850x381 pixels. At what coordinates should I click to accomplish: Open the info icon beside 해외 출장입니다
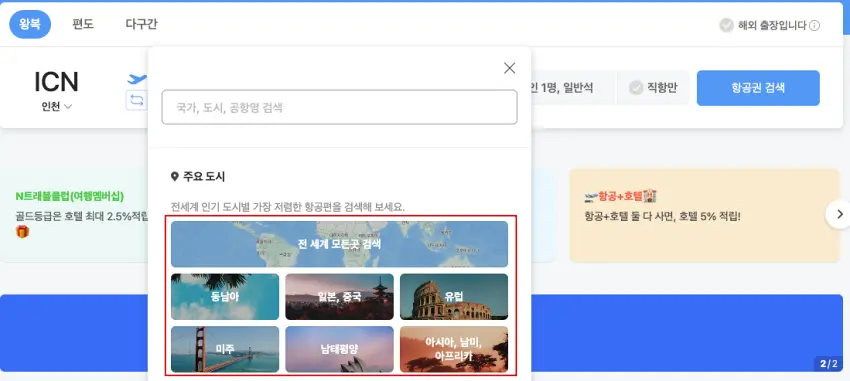(x=815, y=25)
